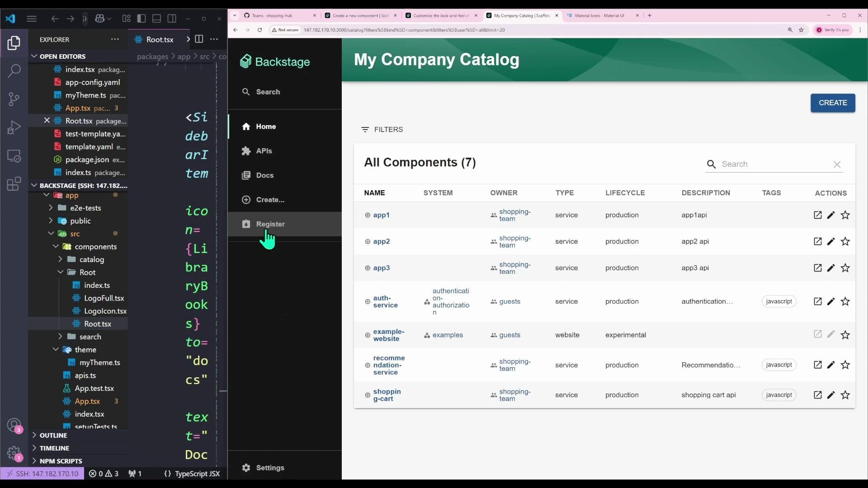
Task: Open editor More Actions ellipsis
Action: click(x=214, y=39)
